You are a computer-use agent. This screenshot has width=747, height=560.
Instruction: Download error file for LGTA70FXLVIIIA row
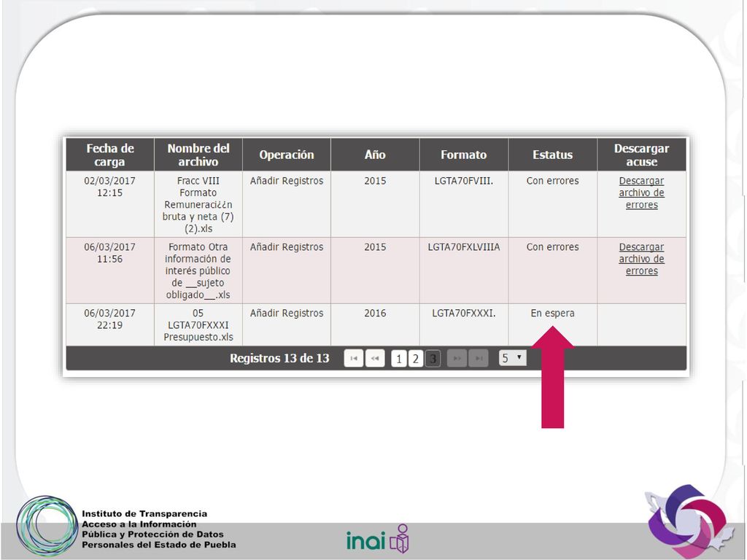click(641, 259)
